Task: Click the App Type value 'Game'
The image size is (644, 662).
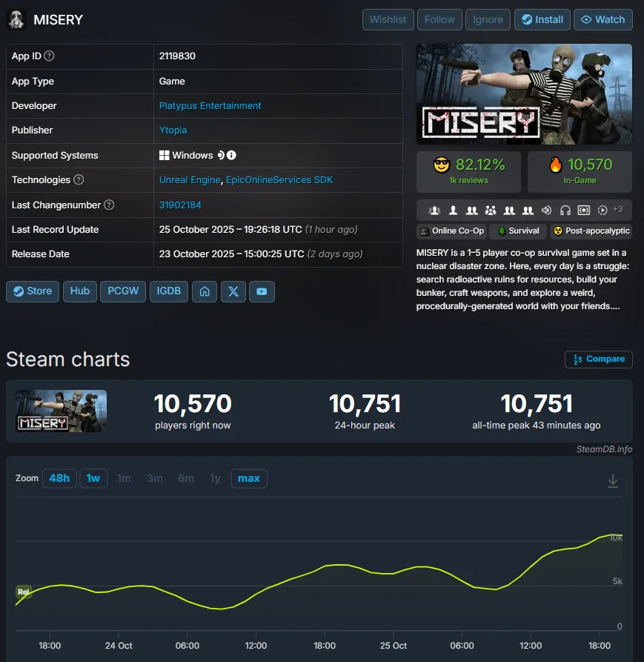Action: [x=172, y=81]
